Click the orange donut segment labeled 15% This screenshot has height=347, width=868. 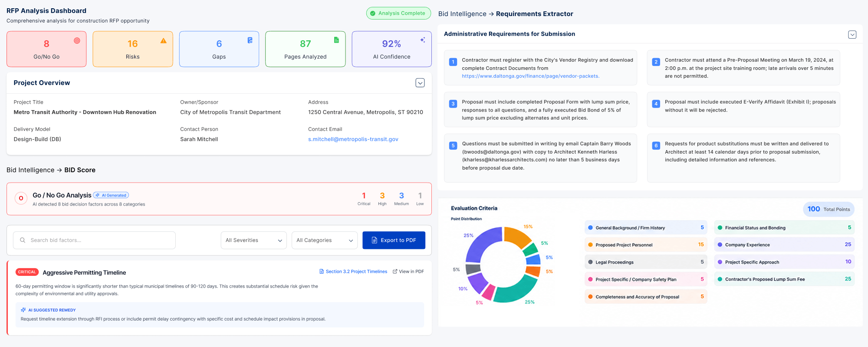(516, 237)
